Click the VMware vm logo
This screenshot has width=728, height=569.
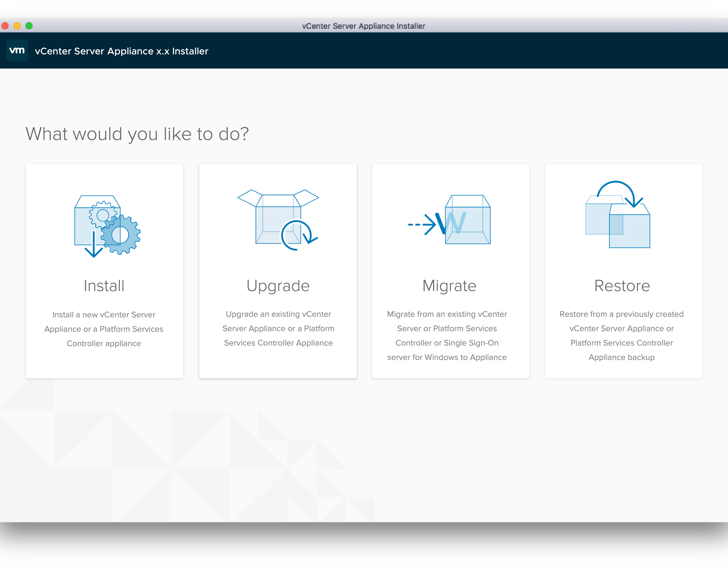[17, 51]
